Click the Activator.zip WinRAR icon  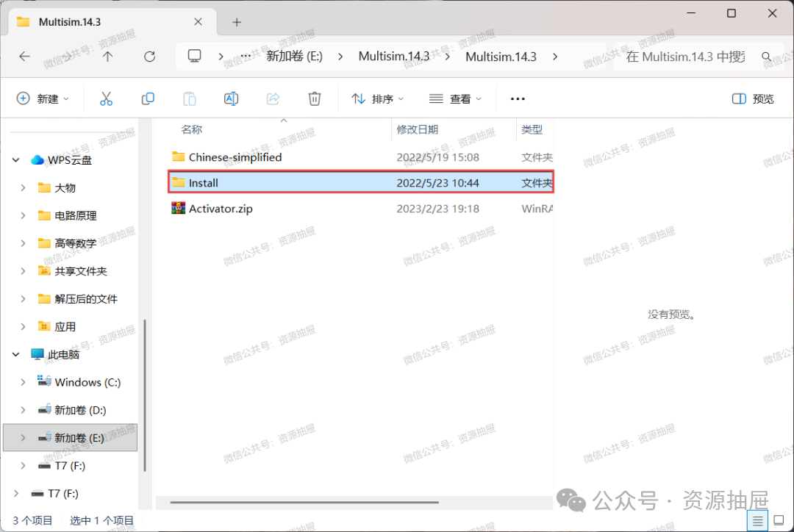tap(178, 208)
